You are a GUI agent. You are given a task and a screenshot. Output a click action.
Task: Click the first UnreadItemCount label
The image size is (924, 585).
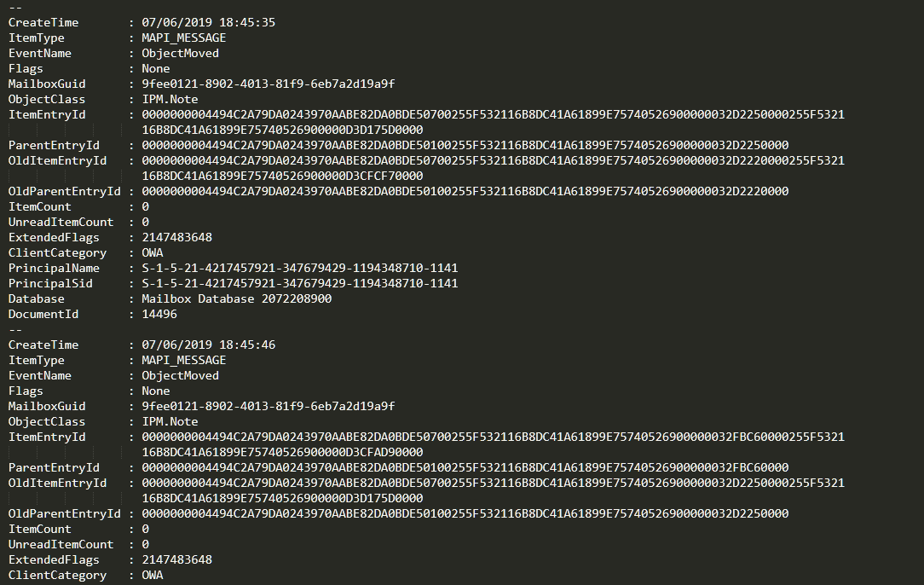click(x=61, y=223)
